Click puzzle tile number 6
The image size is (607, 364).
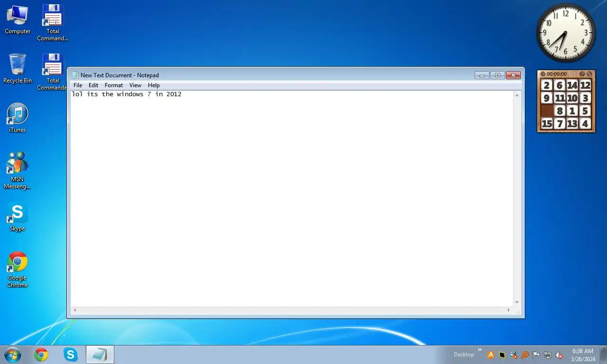[560, 85]
